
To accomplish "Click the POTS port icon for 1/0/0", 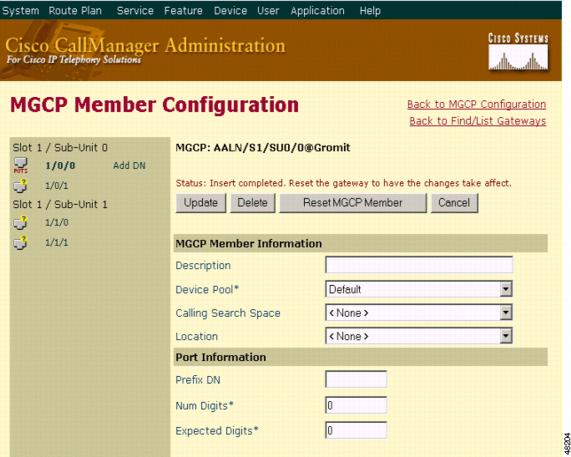I will click(x=20, y=165).
